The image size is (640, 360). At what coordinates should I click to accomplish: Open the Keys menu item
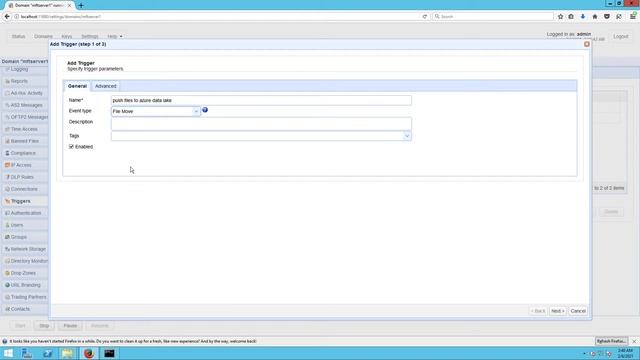click(67, 36)
